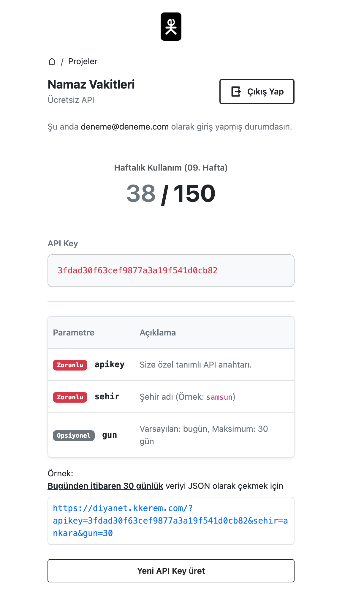Screen dimensions: 364x602
Task: Click the Açıklama column header
Action: point(158,332)
